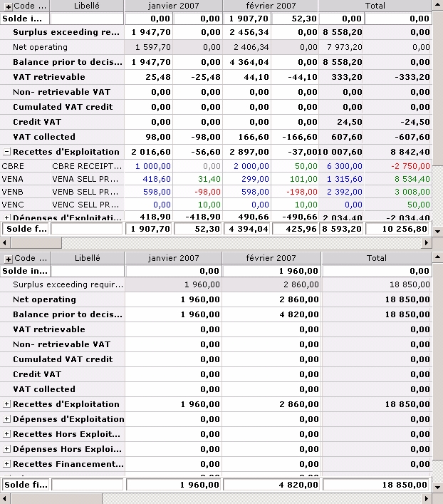The image size is (443, 504).
Task: Expand Dépenses d'Exploitation in the bottom grid
Action: click(x=6, y=419)
